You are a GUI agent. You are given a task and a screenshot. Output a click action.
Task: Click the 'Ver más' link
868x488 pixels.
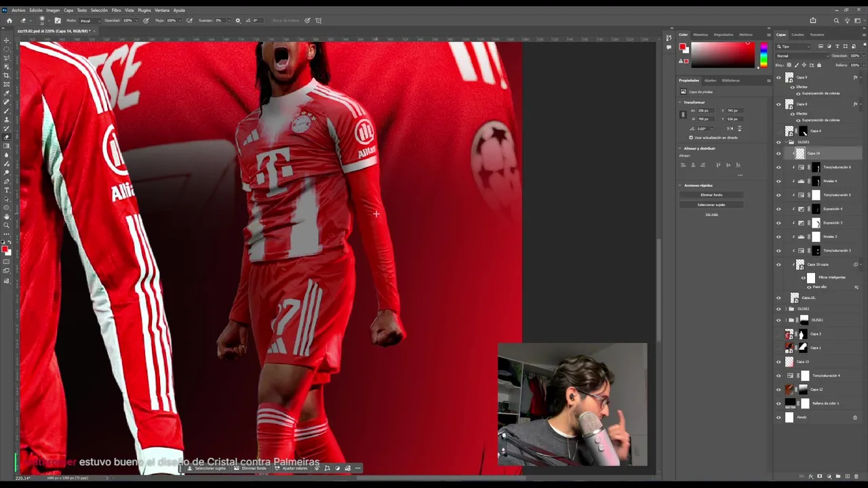point(711,214)
